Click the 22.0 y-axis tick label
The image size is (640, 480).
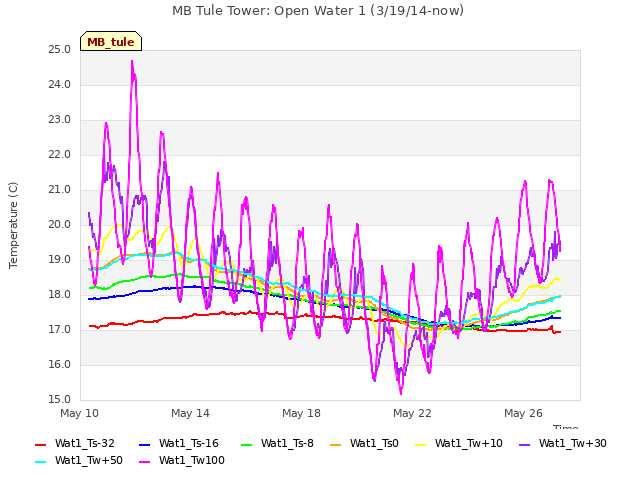coord(60,155)
